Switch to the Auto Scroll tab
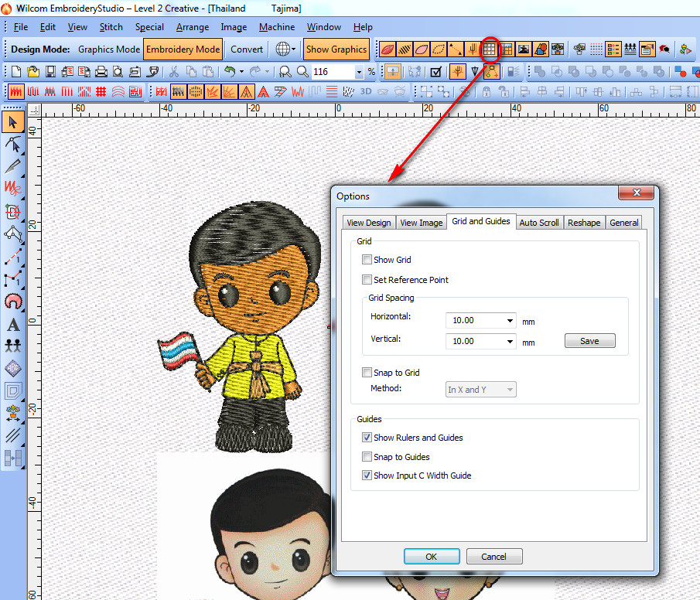 pos(539,223)
